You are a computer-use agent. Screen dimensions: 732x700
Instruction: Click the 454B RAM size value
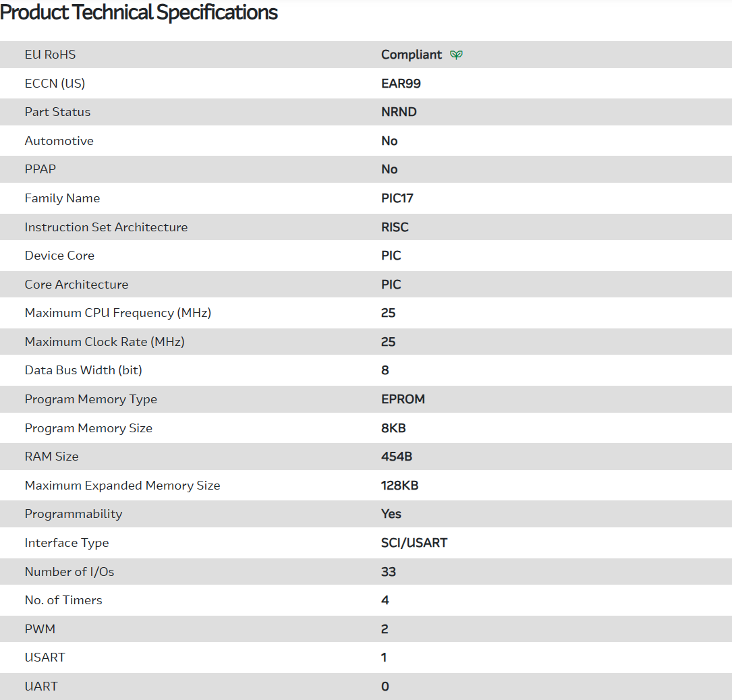[x=397, y=457]
